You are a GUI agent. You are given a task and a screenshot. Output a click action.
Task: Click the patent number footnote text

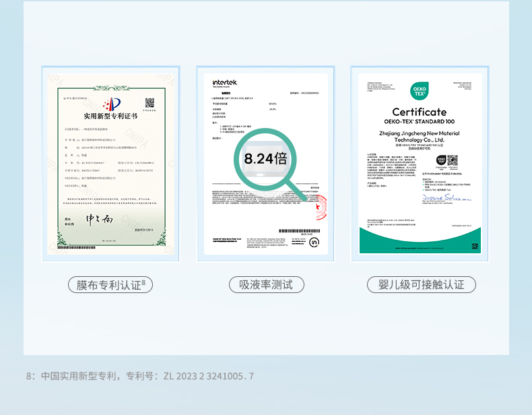141,376
